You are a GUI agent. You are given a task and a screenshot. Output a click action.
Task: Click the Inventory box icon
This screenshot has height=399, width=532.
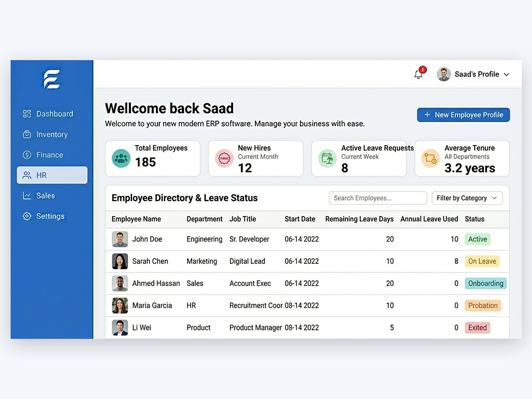click(x=27, y=135)
